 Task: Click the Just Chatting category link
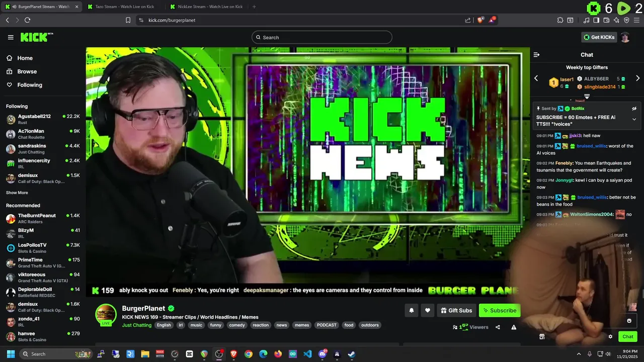pyautogui.click(x=136, y=325)
